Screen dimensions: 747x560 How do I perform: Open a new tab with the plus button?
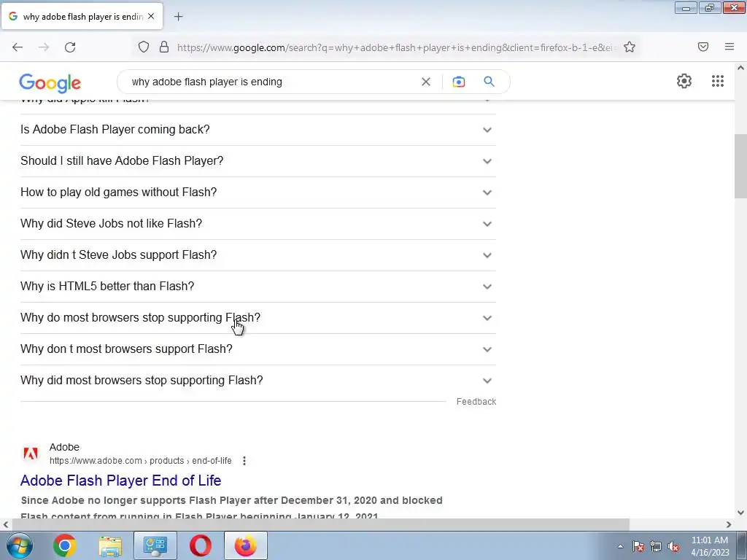pyautogui.click(x=178, y=17)
